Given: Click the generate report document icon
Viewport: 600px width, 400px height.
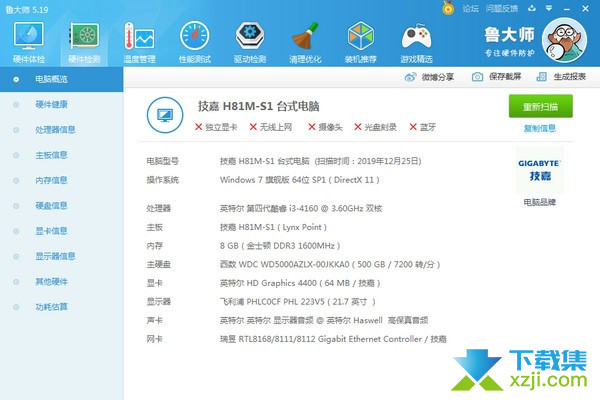Looking at the screenshot, I should click(x=541, y=77).
